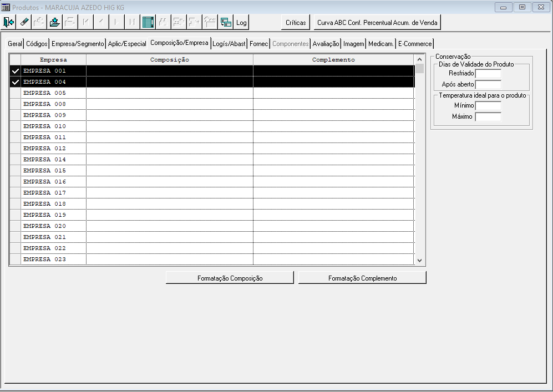Screen dimensions: 553x392
Task: Check the EMPRESA 005 row checkbox
Action: pos(15,93)
